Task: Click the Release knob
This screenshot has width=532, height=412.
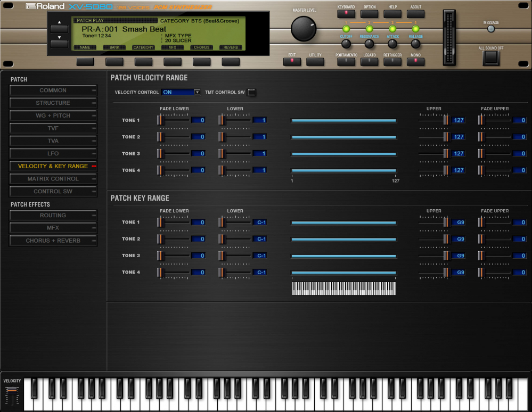Action: [x=415, y=44]
